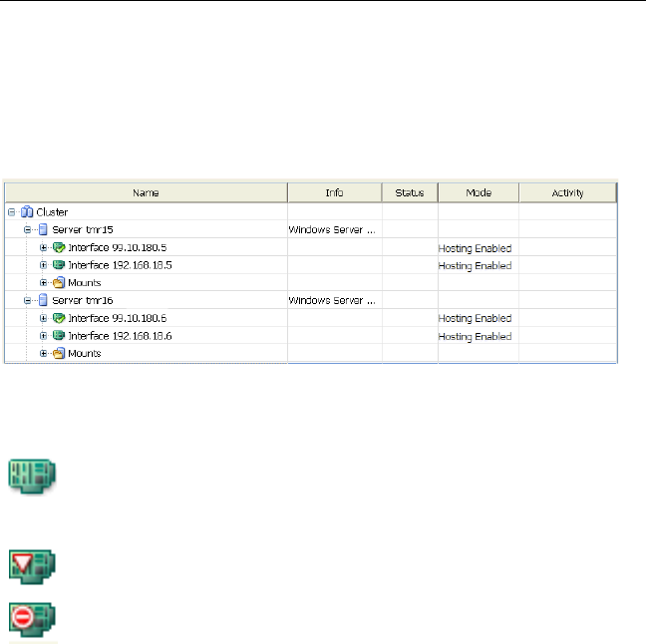This screenshot has height=644, width=646.
Task: Collapse the Server tmr15 node
Action: coord(28,230)
